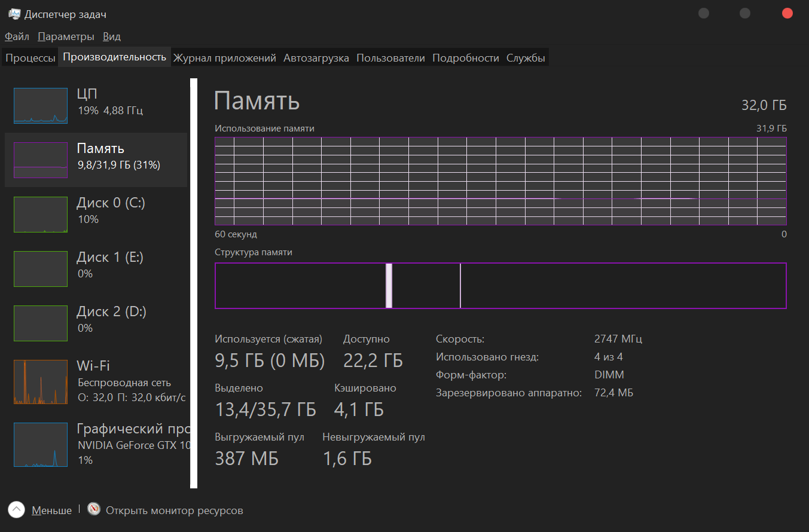Click the resource monitor icon
The image size is (809, 532).
[94, 510]
